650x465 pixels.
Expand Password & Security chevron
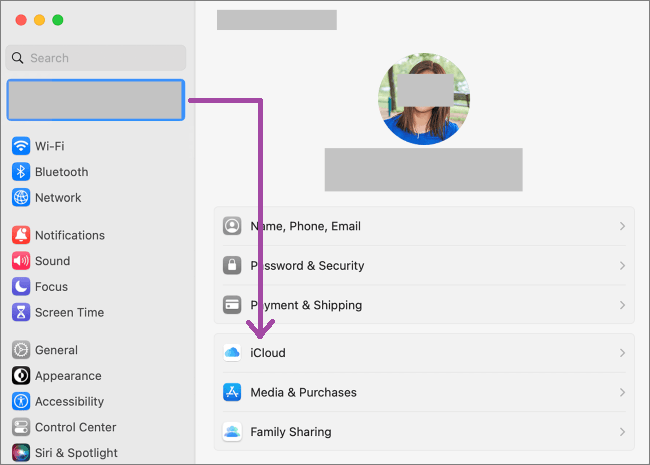622,265
